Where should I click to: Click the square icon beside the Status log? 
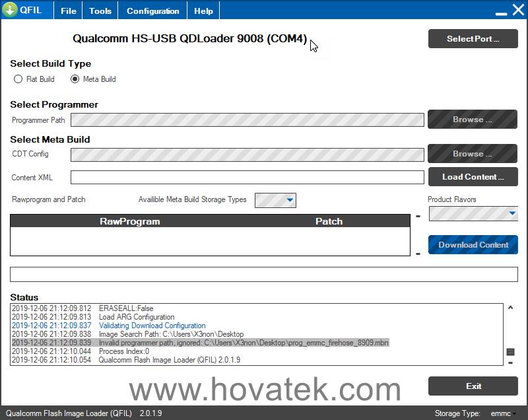510,352
